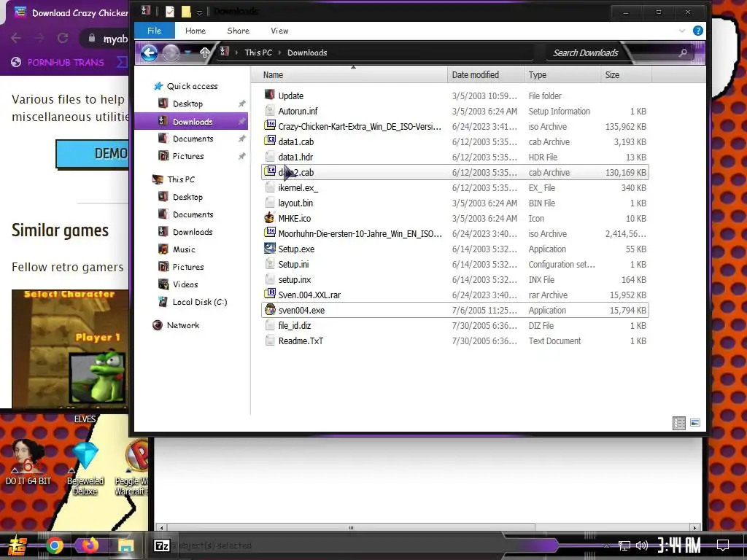This screenshot has width=747, height=560.
Task: Select the MHKE.ico chicken icon
Action: (x=270, y=217)
